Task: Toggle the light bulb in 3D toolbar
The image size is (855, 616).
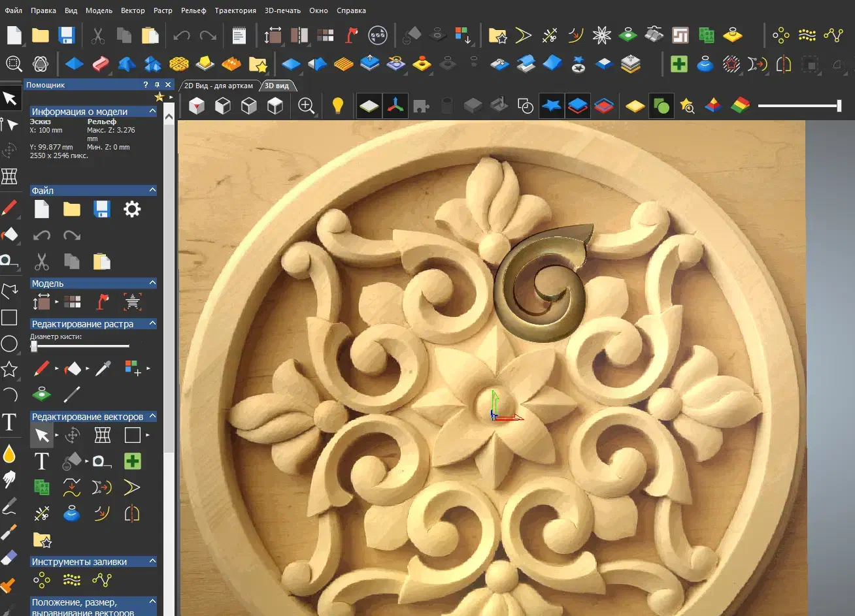Action: pos(338,106)
